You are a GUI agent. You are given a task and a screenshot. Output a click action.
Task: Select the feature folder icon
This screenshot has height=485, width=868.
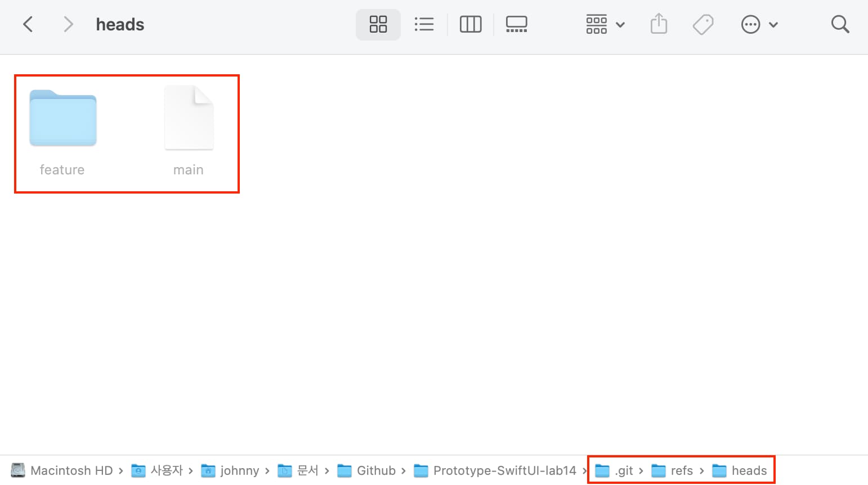[x=63, y=118]
